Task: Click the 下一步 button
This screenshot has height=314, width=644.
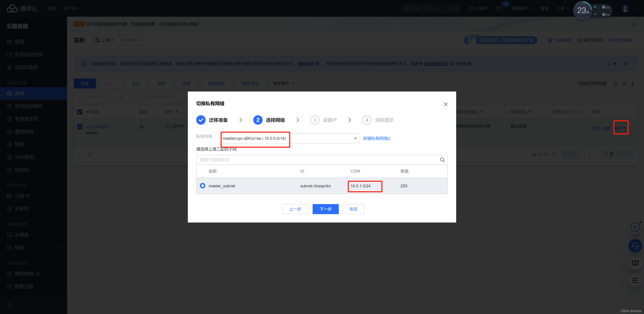Action: pos(326,209)
